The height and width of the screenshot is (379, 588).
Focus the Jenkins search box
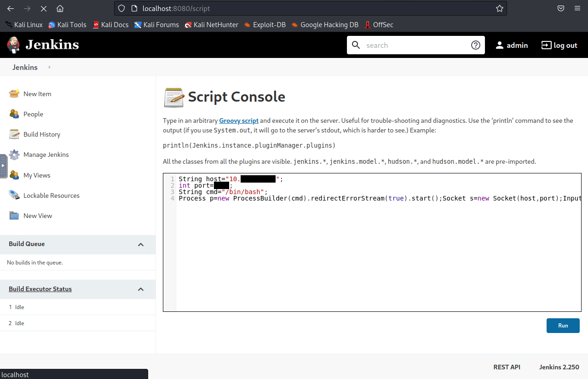click(x=415, y=45)
